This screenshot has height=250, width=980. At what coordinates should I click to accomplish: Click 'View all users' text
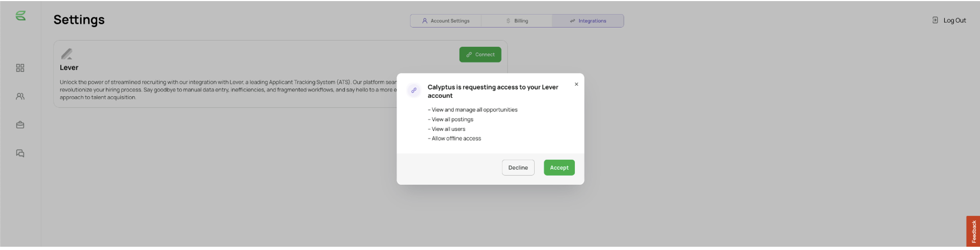pos(446,129)
